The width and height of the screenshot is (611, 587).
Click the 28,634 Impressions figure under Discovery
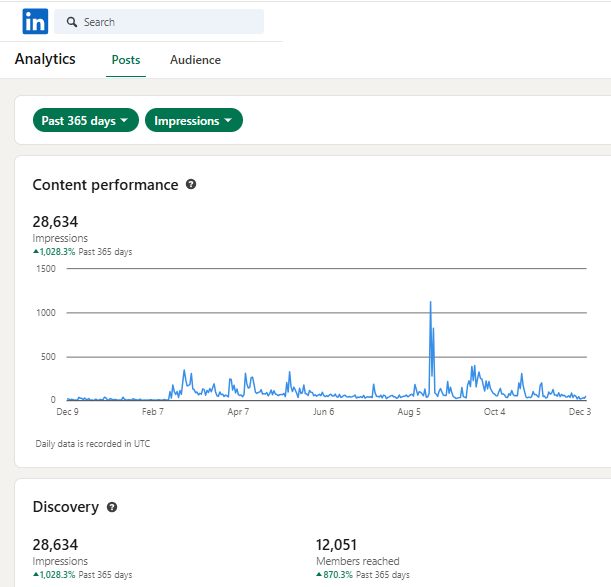(x=55, y=545)
